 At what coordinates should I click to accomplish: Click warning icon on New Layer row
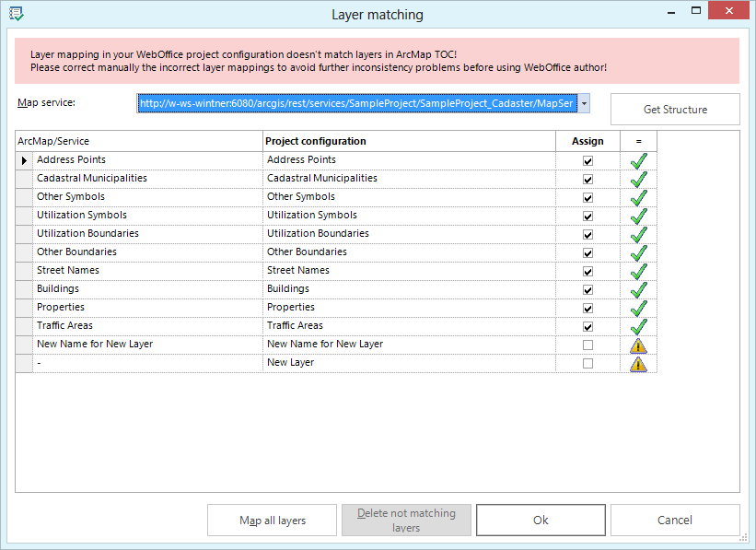click(639, 362)
